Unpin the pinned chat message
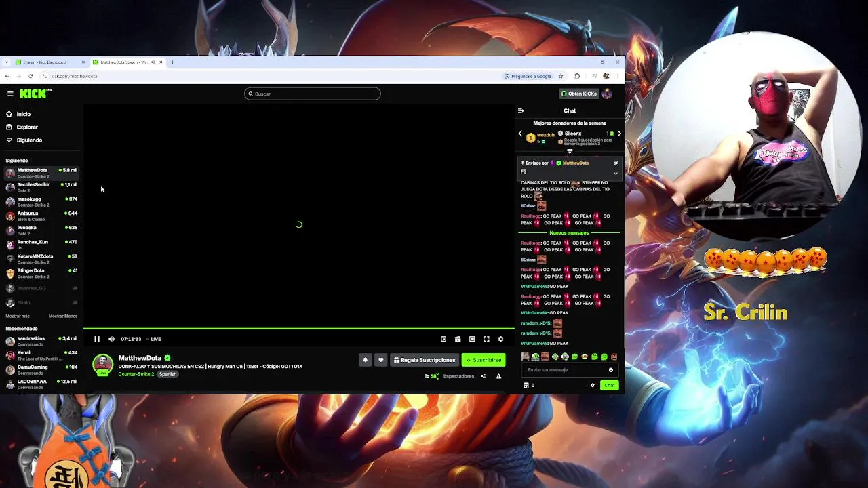868x488 pixels. (616, 163)
